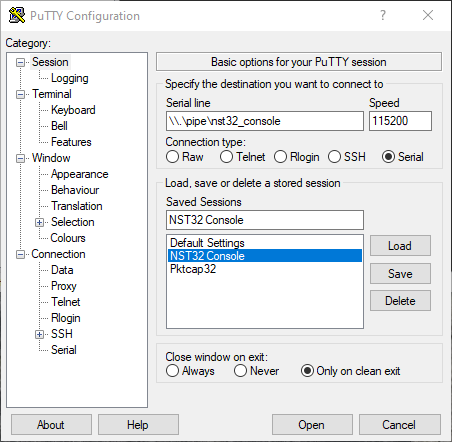
Task: Click the question mark help icon
Action: pyautogui.click(x=383, y=15)
